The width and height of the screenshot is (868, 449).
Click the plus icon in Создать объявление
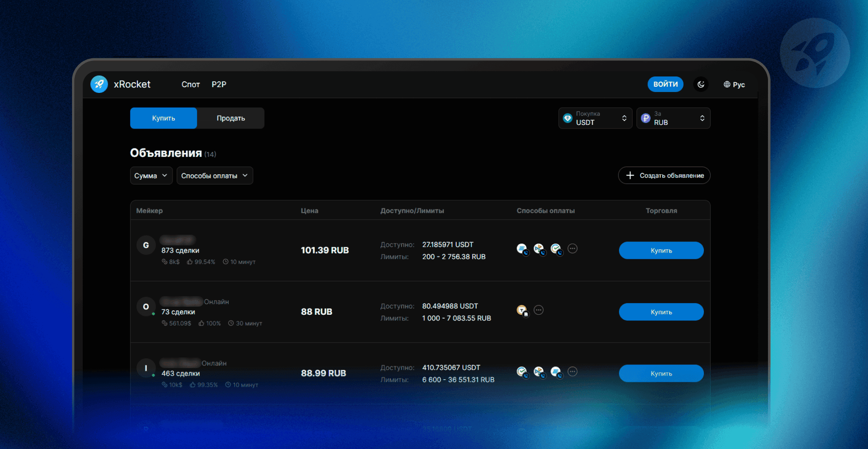(x=630, y=176)
